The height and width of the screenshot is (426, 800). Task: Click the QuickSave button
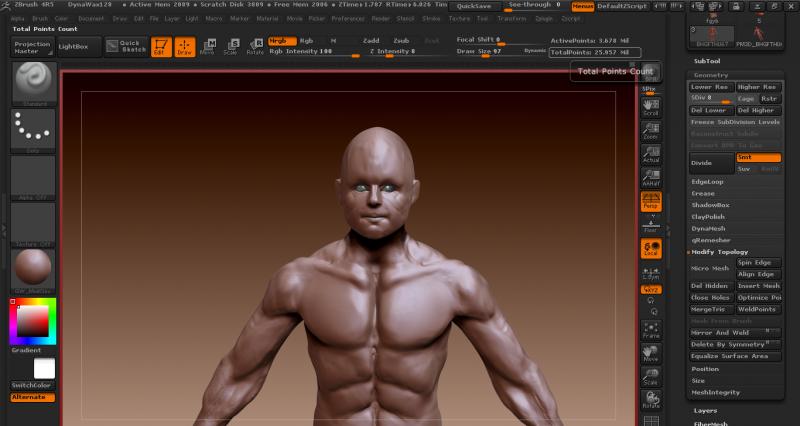473,7
